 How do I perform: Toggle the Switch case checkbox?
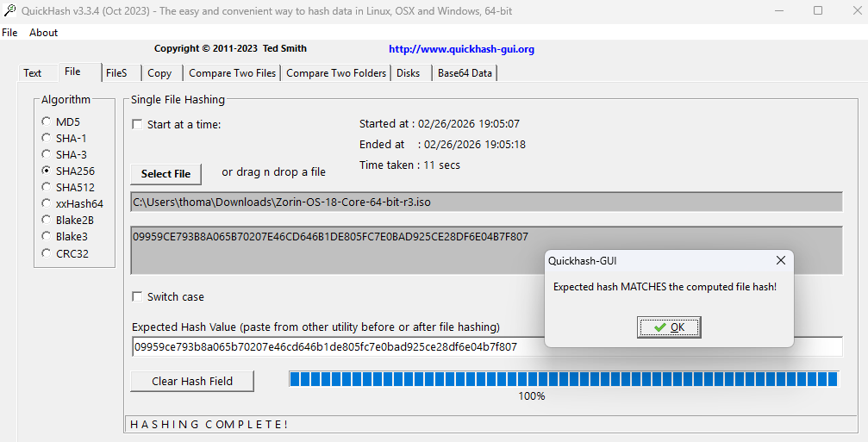137,296
